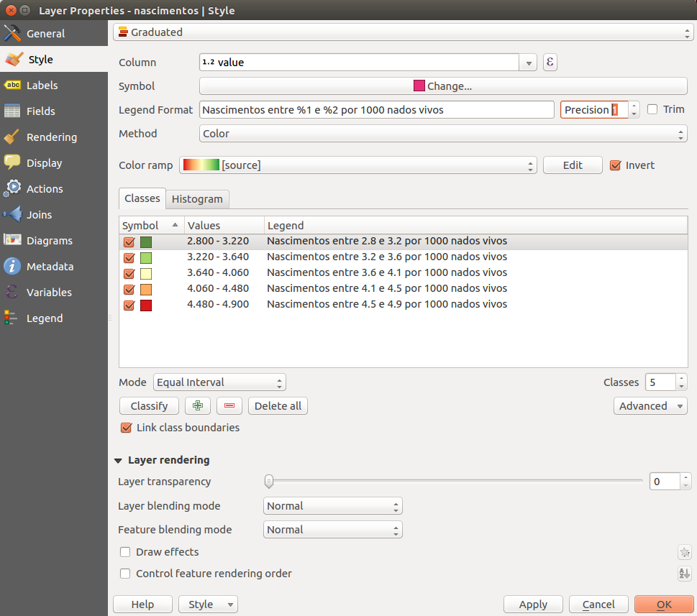Click the dark red class color swatch
Image resolution: width=697 pixels, height=616 pixels.
point(146,305)
